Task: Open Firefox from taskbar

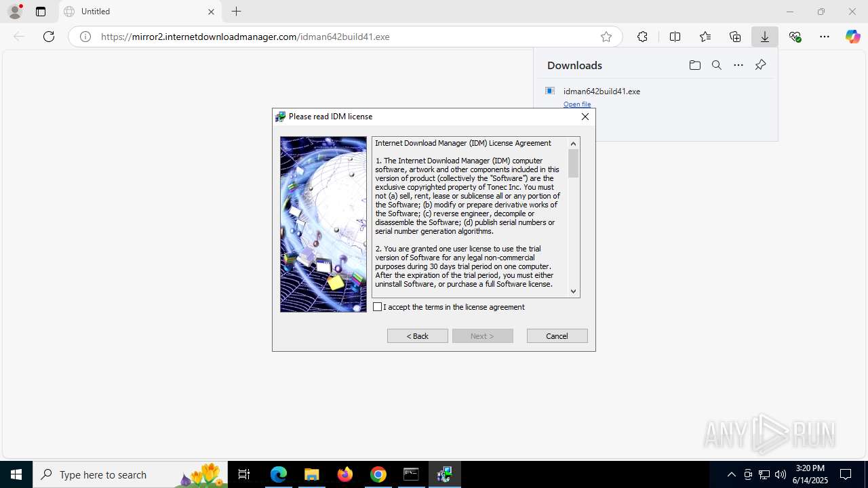Action: (x=345, y=474)
